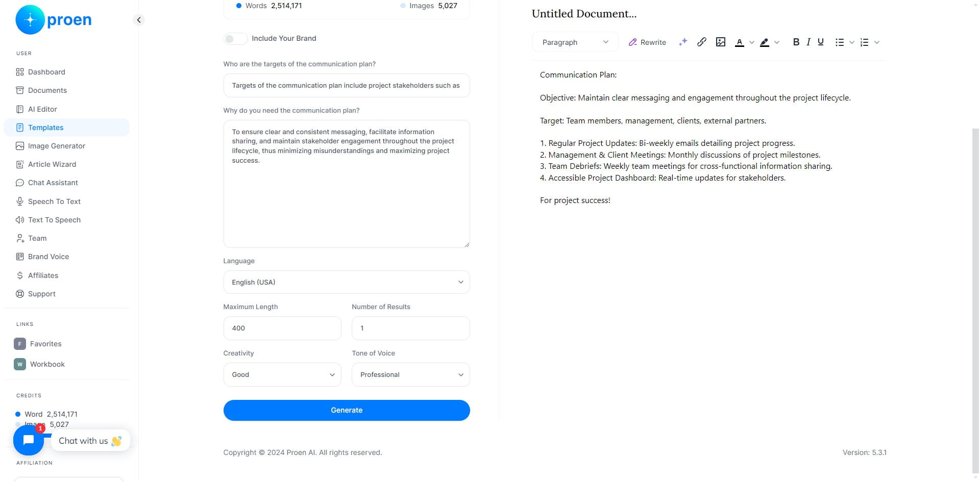Toggle italic formatting

click(808, 42)
